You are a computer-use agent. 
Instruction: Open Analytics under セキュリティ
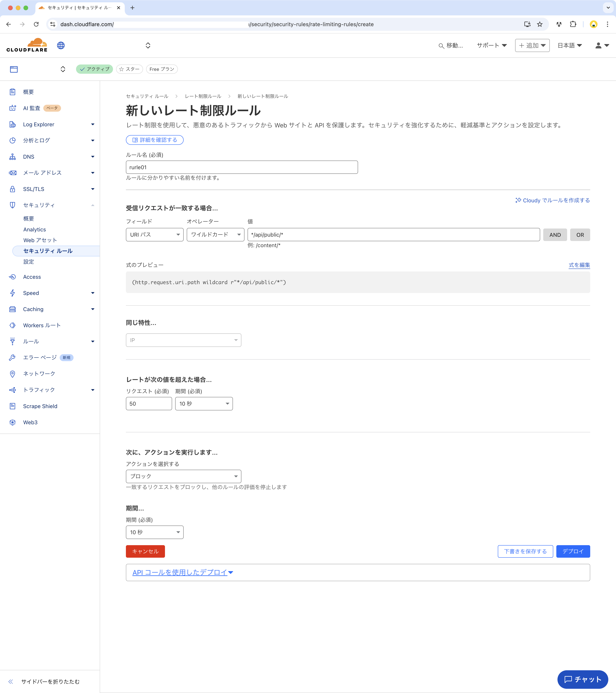coord(35,229)
